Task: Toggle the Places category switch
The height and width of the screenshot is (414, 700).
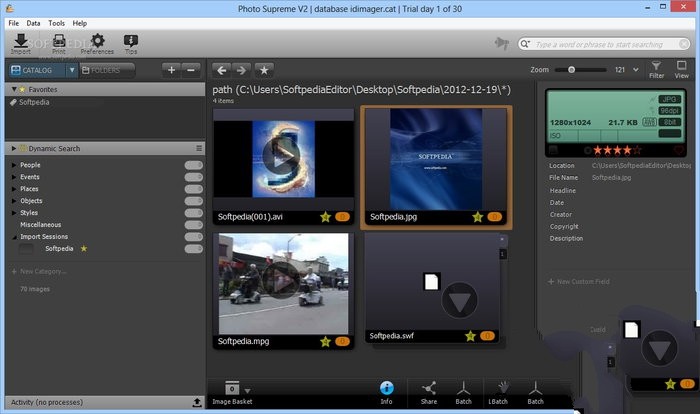Action: [194, 189]
